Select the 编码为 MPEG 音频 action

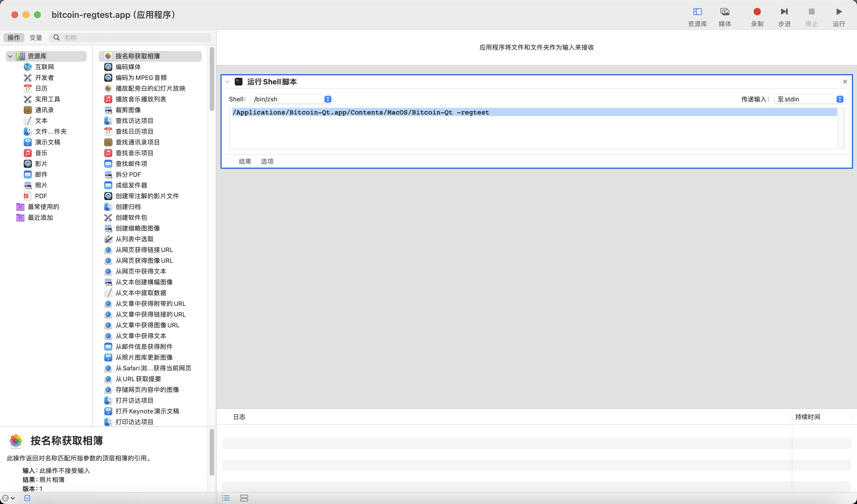pyautogui.click(x=141, y=78)
